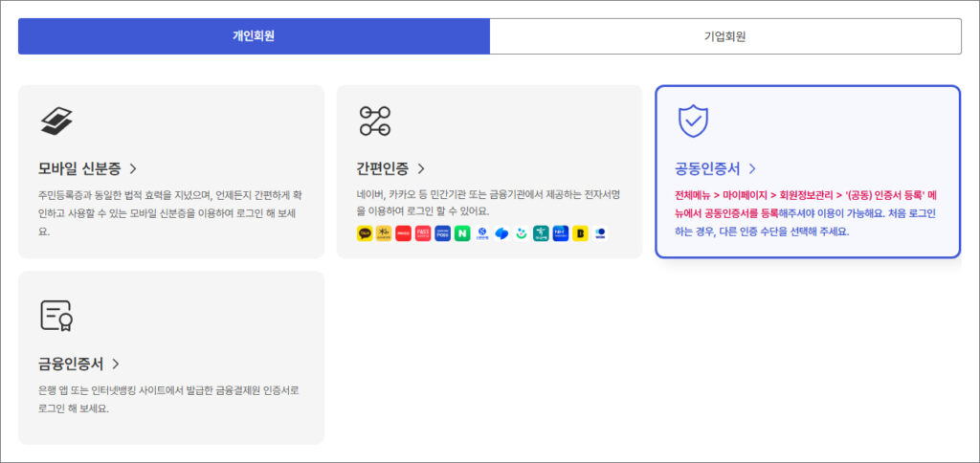The width and height of the screenshot is (980, 463).
Task: Click the 금융인증서 certificate icon
Action: [56, 315]
